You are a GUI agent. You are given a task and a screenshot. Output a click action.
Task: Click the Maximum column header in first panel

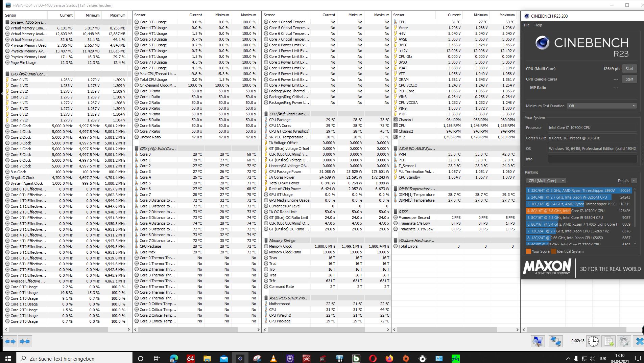pyautogui.click(x=118, y=15)
